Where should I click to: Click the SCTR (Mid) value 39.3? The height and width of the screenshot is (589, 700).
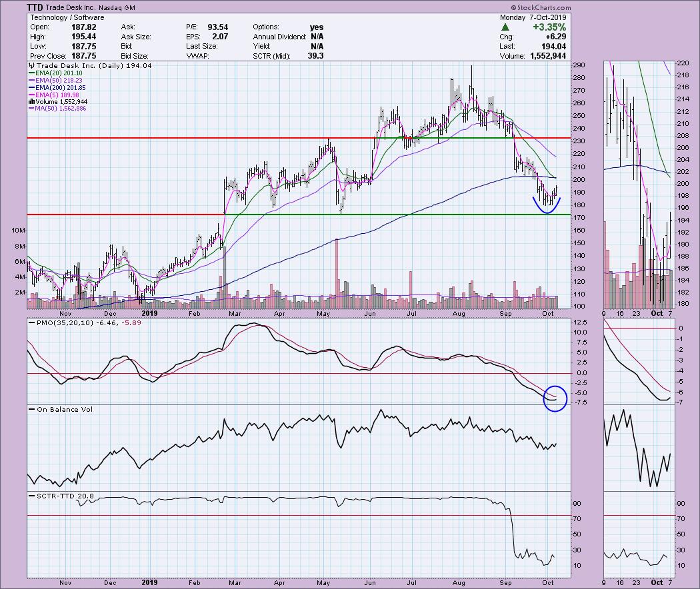click(x=315, y=56)
